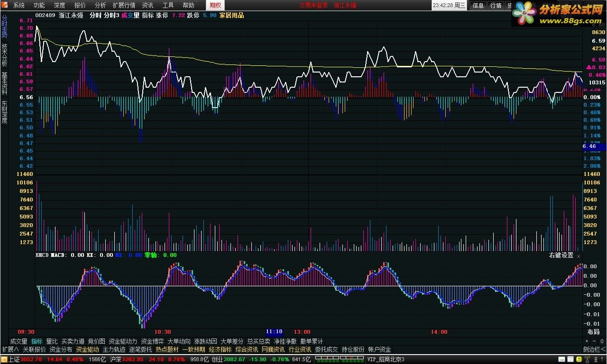Switch to the 东财深度 side tab
Image resolution: width=607 pixels, height=364 pixels.
pos(4,112)
